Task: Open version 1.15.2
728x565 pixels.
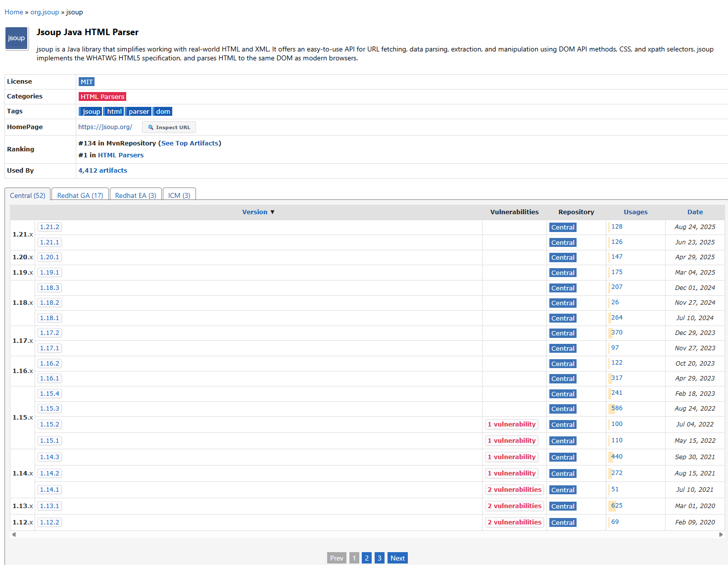Action: tap(49, 424)
